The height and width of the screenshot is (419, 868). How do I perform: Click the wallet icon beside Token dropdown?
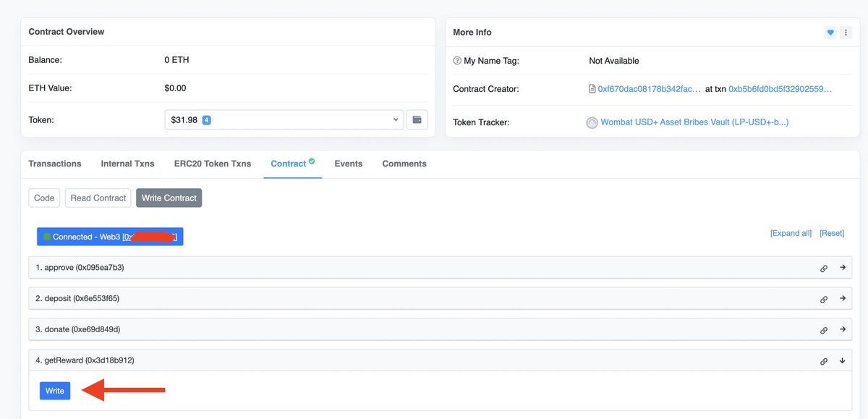[417, 119]
